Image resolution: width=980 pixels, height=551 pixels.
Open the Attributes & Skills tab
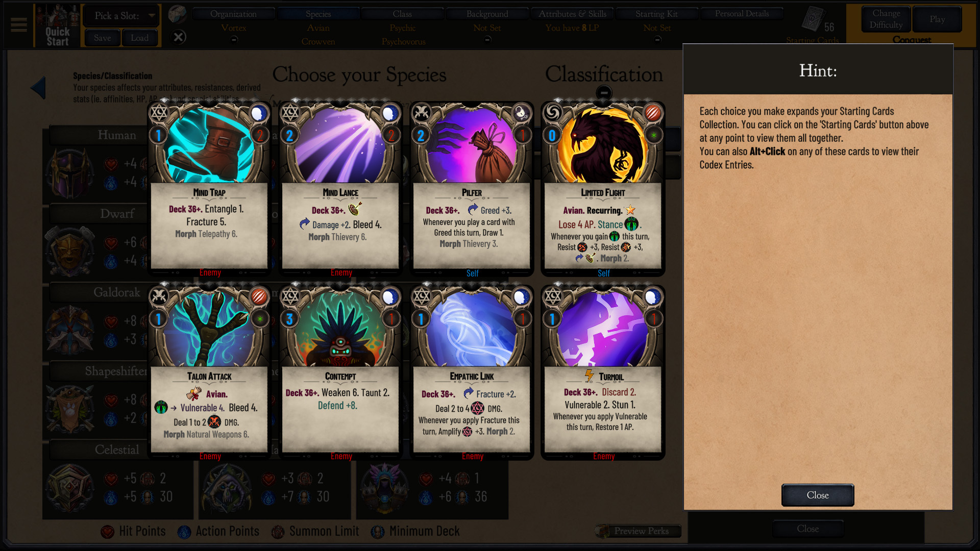[572, 14]
